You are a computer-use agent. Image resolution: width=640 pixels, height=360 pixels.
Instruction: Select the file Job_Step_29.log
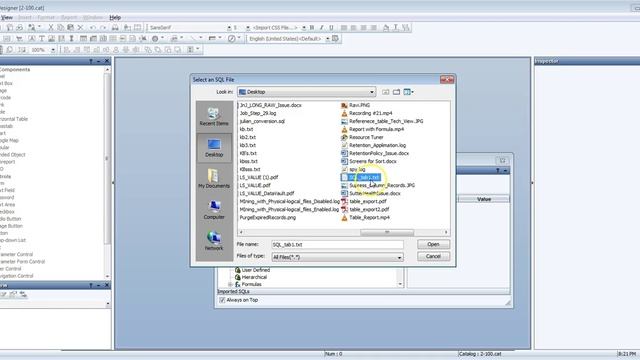[x=258, y=113]
